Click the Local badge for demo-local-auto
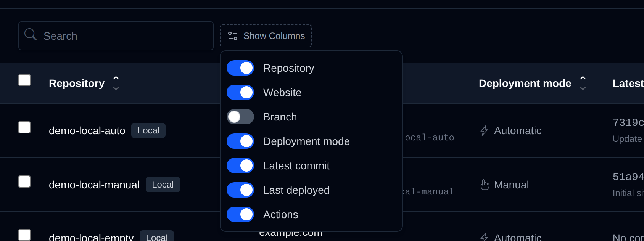The width and height of the screenshot is (644, 241). [x=148, y=130]
